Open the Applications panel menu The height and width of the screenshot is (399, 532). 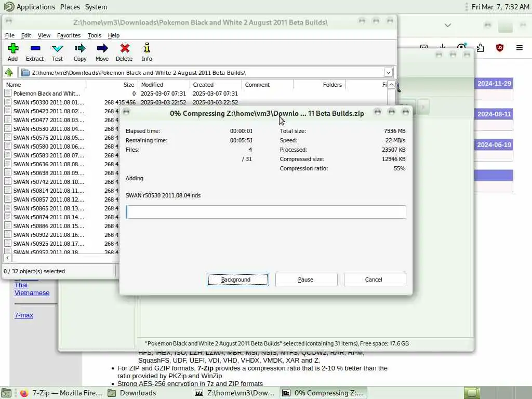tap(36, 7)
